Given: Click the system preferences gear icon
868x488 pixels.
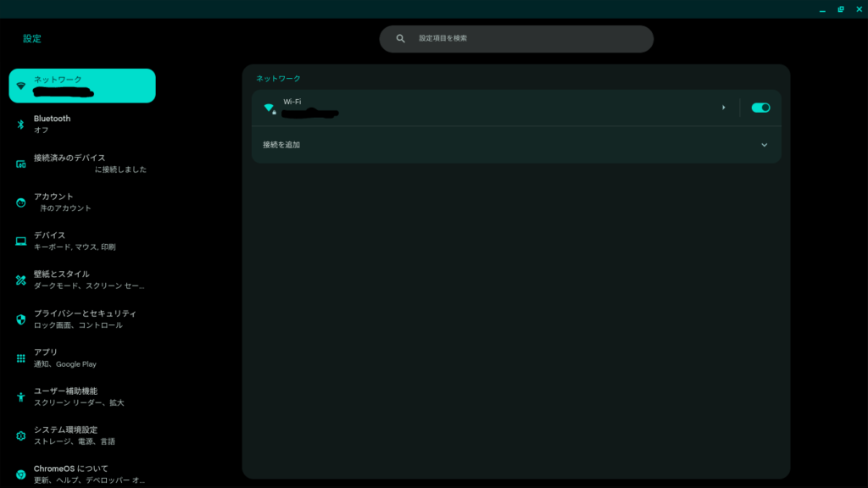Looking at the screenshot, I should point(21,436).
